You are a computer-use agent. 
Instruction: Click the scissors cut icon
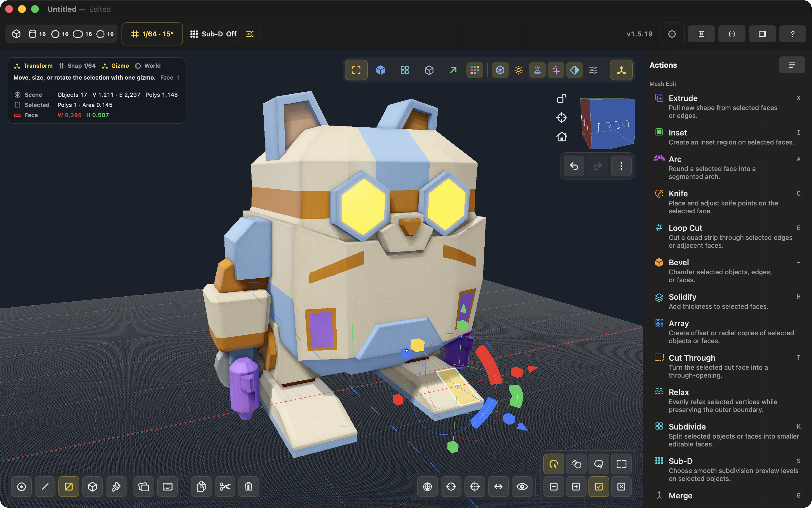225,487
